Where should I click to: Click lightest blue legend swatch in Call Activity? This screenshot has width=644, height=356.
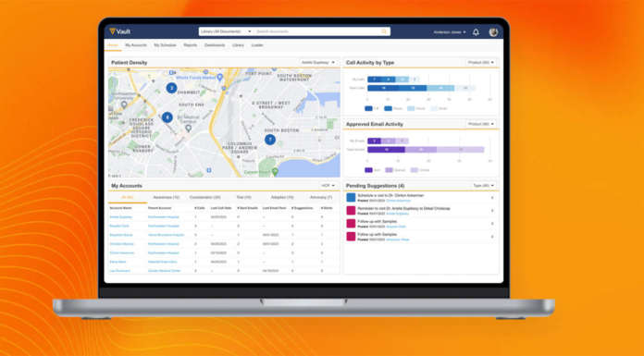434,108
